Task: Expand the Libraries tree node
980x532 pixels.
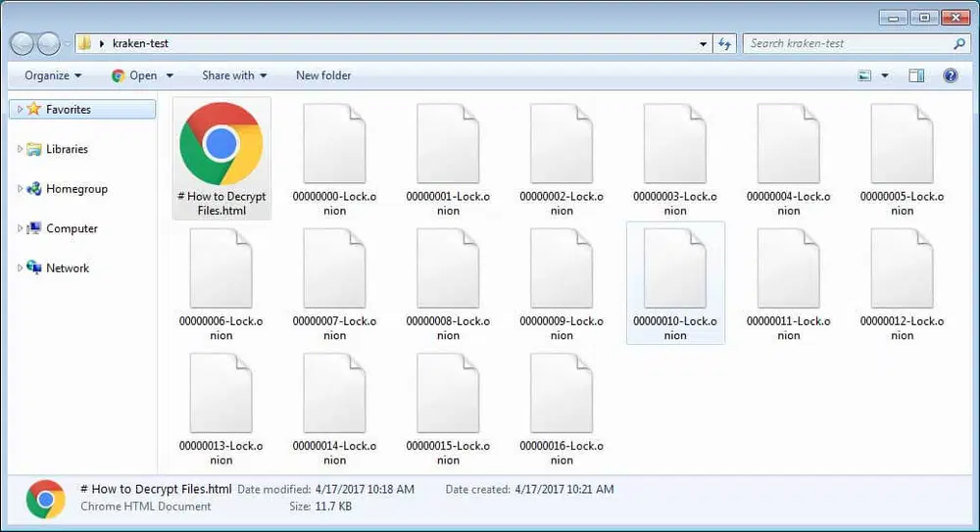Action: tap(20, 149)
